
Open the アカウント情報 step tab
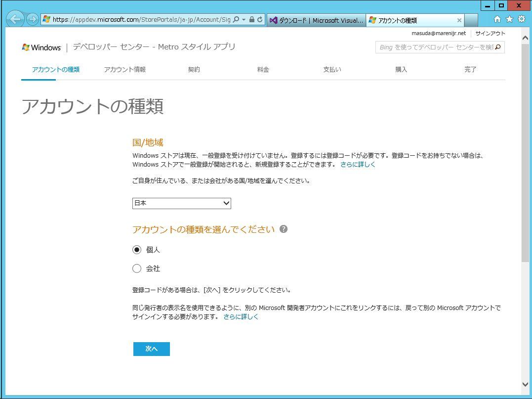124,70
